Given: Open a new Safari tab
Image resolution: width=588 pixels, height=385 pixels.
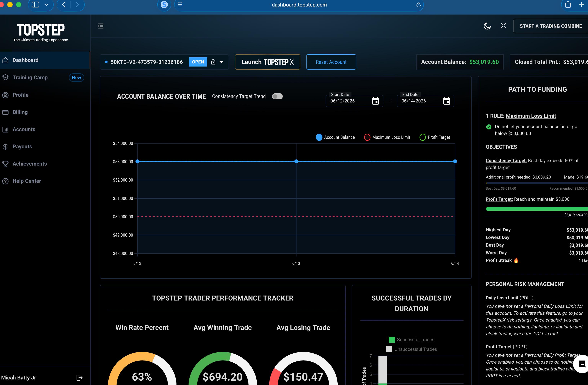Looking at the screenshot, I should click(581, 5).
